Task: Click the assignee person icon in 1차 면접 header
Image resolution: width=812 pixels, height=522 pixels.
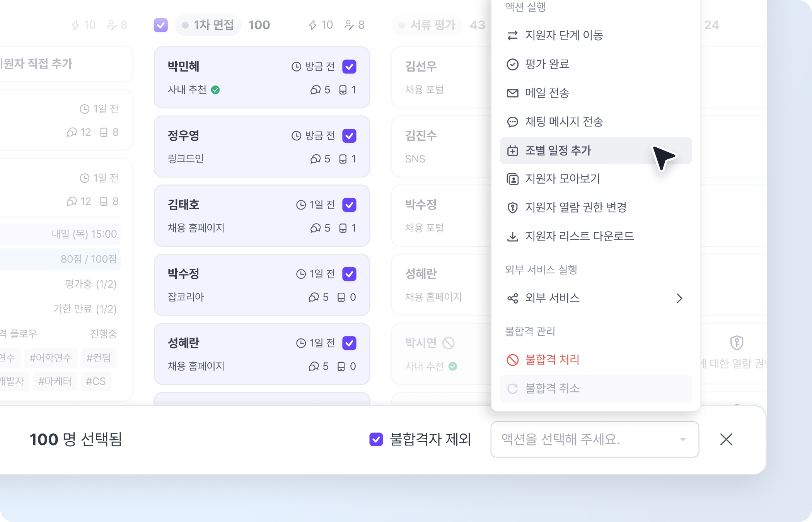Action: [349, 25]
